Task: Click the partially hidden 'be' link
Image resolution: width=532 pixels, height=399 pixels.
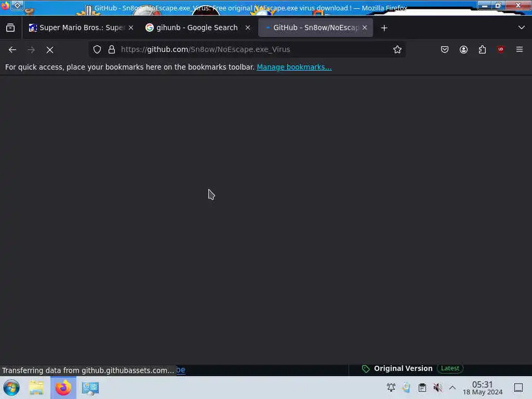Action: click(181, 370)
